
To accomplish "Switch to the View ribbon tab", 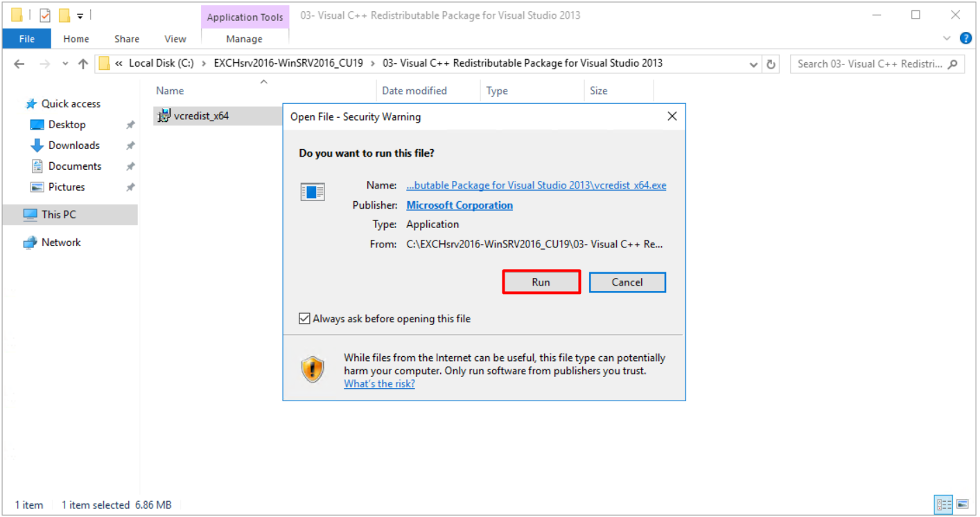I will click(175, 39).
